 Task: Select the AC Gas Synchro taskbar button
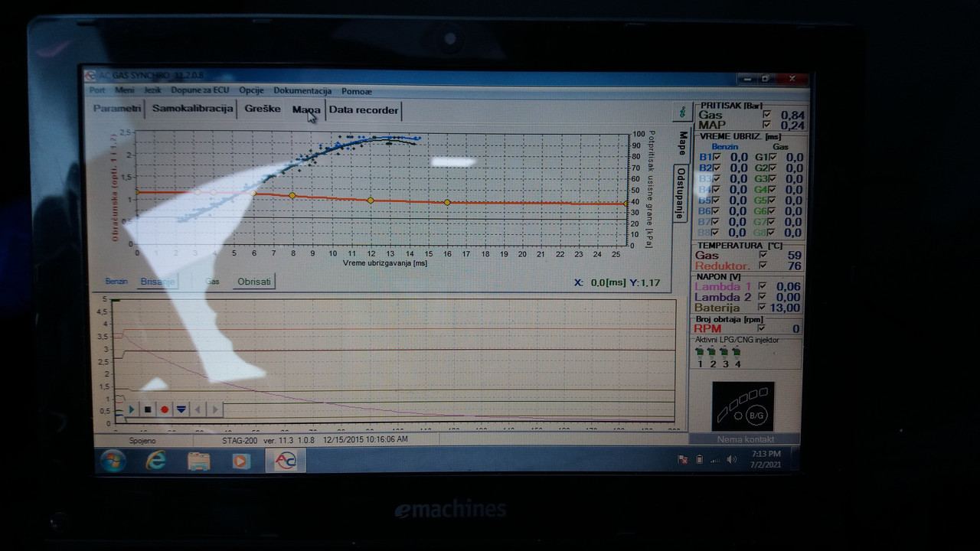(286, 461)
